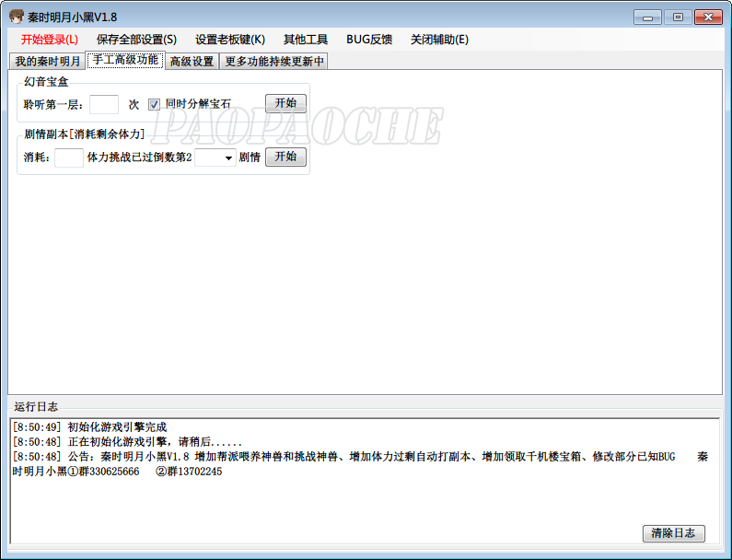
Task: Toggle the 同时分解宝石 checkbox
Action: pyautogui.click(x=154, y=104)
